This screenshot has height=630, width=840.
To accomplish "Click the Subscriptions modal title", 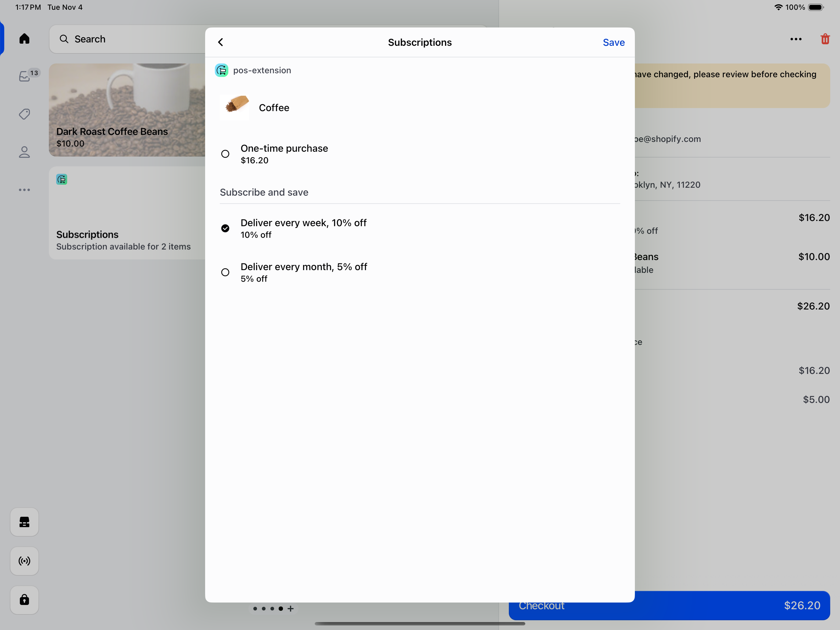I will pos(420,42).
